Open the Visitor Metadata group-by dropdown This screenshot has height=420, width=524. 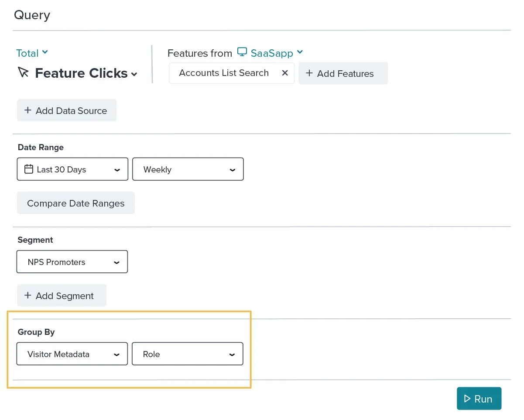tap(72, 354)
